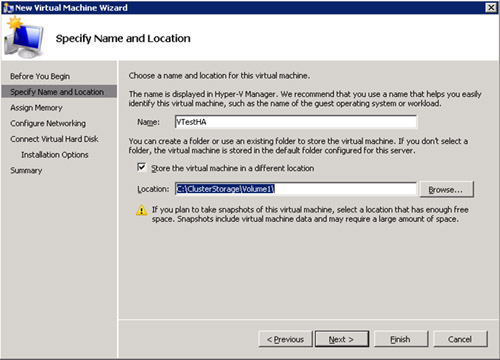Click the Browse... button
The image size is (500, 360).
[446, 189]
